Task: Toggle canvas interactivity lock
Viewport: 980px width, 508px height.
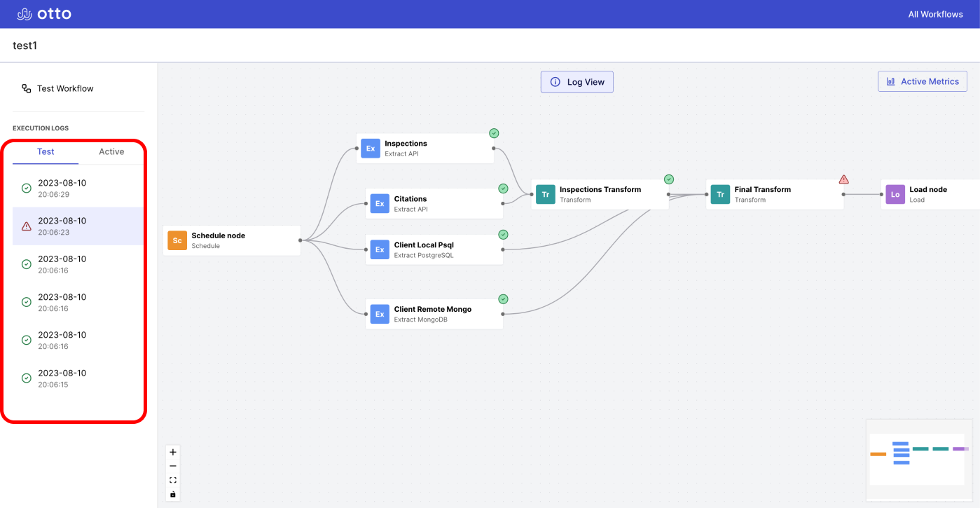Action: coord(173,494)
